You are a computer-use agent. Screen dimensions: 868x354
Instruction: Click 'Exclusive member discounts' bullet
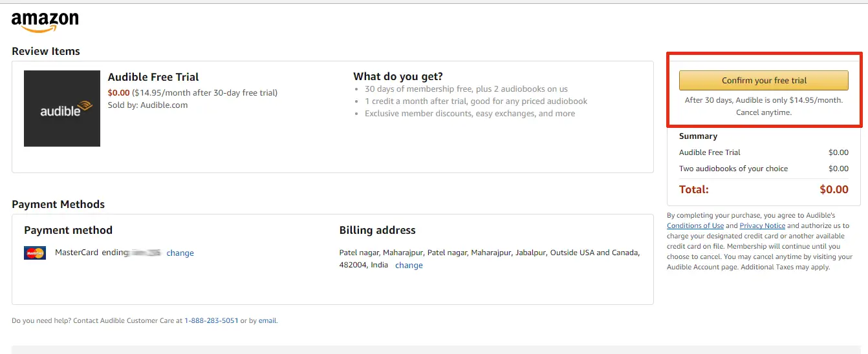click(x=470, y=114)
